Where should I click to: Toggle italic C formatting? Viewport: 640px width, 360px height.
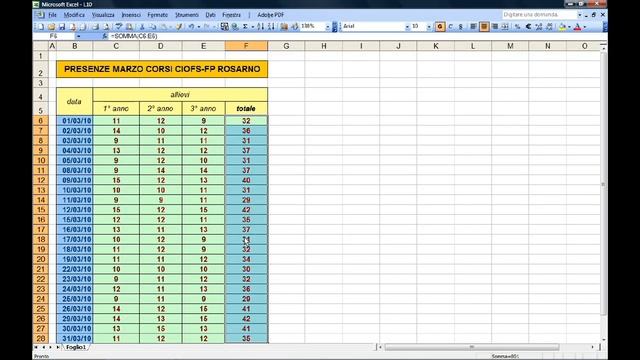coord(450,27)
